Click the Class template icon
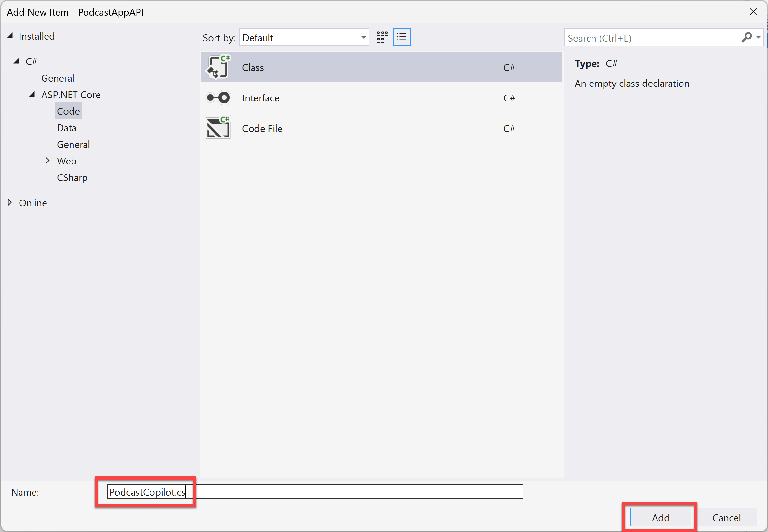The height and width of the screenshot is (532, 768). click(x=218, y=67)
